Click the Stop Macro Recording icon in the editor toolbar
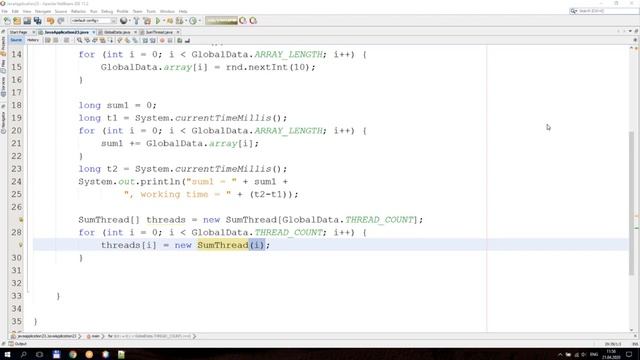The height and width of the screenshot is (360, 640). point(170,40)
